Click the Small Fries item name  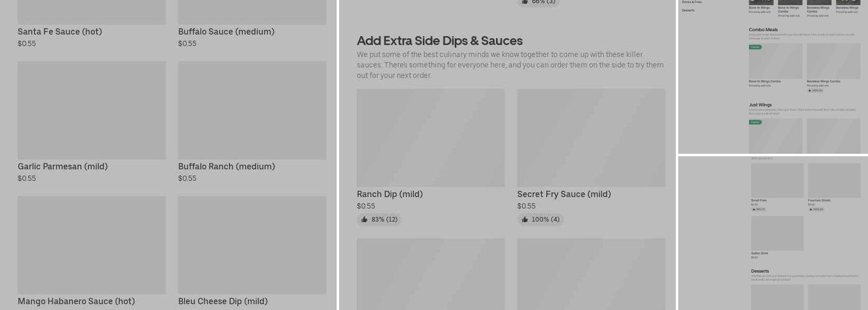coord(759,200)
